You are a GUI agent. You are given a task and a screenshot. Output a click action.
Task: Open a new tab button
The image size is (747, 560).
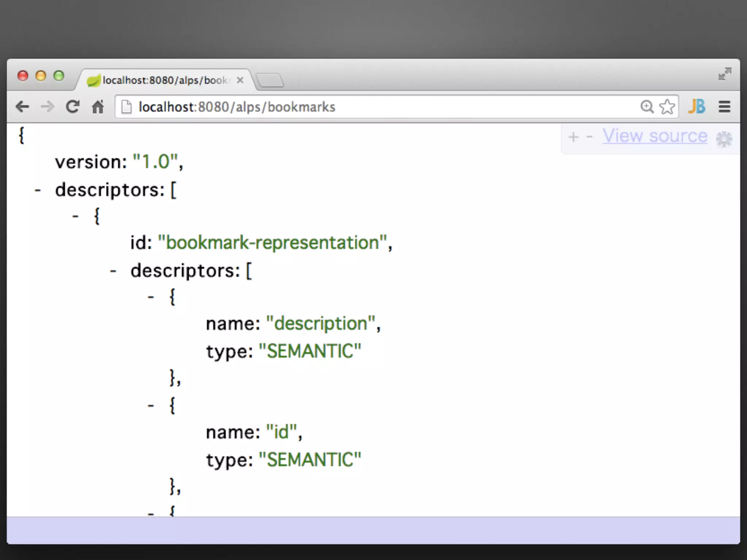point(270,80)
